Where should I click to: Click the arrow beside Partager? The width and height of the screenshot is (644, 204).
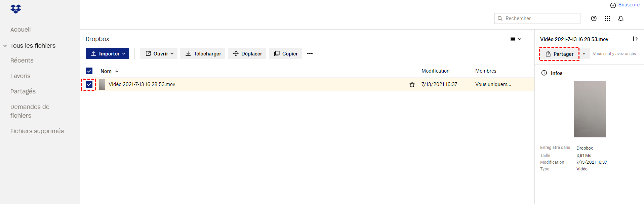(x=584, y=54)
